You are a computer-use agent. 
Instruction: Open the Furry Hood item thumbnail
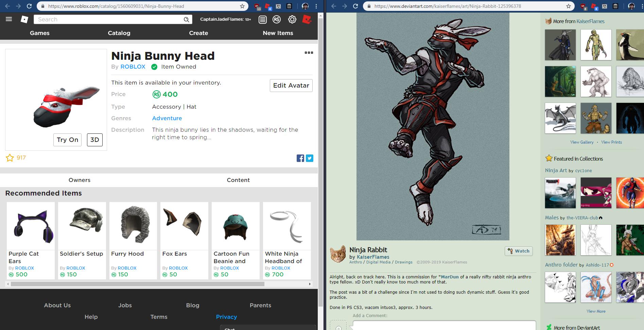tap(133, 226)
